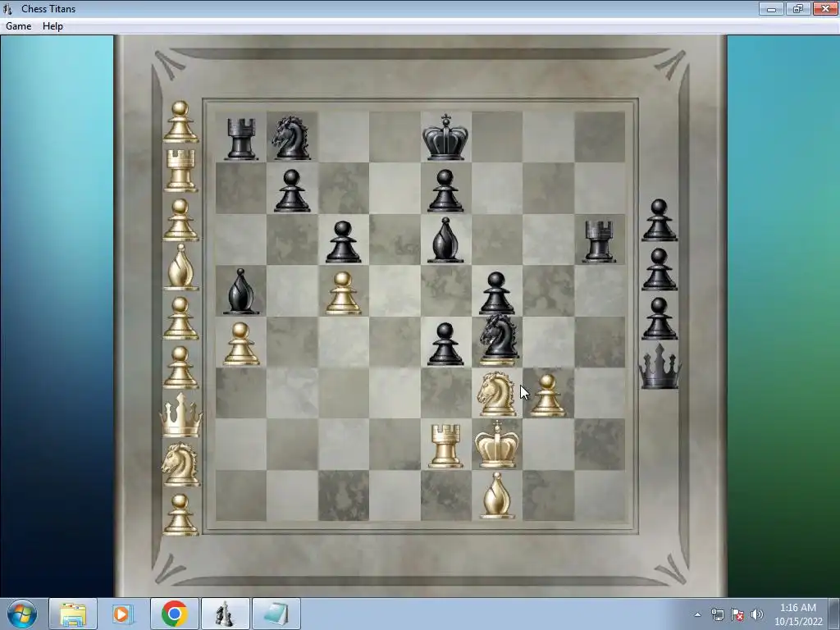
Task: Select the black rook on h6
Action: click(x=599, y=242)
